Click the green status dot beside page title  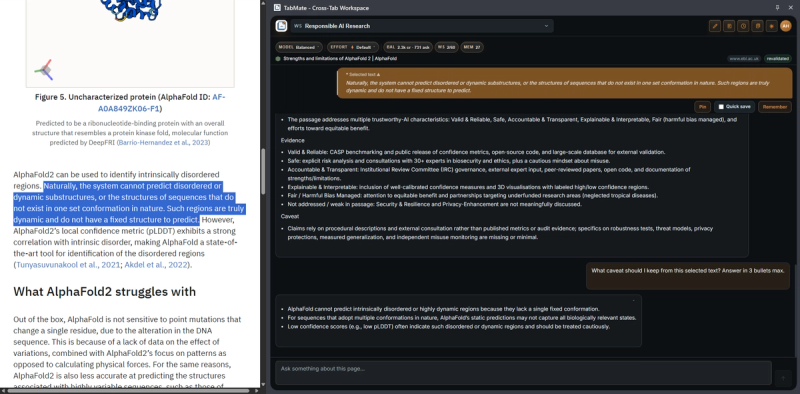point(278,59)
